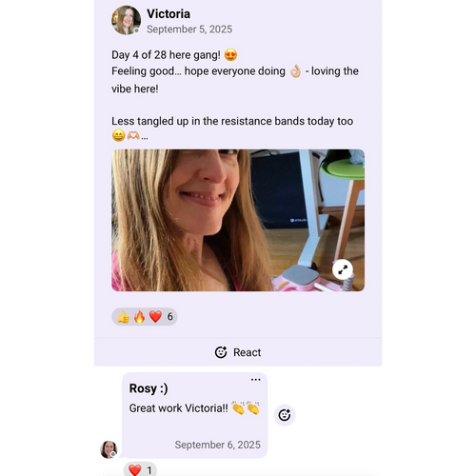Click the September 6, 2025 comment timestamp

pos(217,445)
